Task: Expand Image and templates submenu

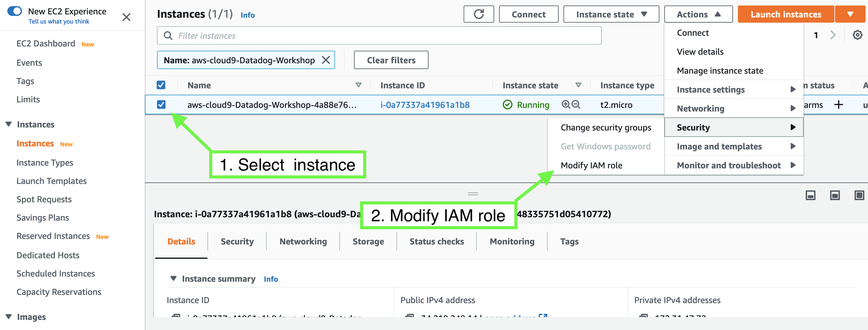Action: pyautogui.click(x=734, y=146)
